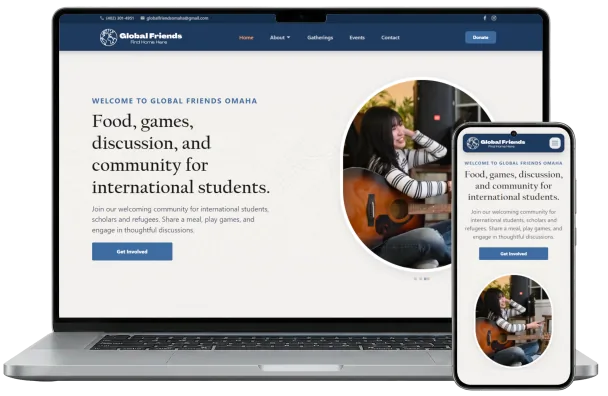Click the 'Food, games, discussion' headline on the laptop
608x396 pixels.
point(181,154)
